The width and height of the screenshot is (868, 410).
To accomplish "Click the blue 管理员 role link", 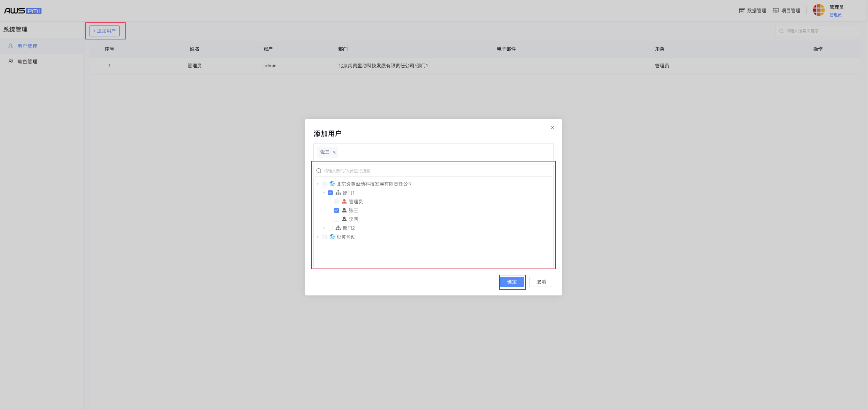I will tap(835, 15).
